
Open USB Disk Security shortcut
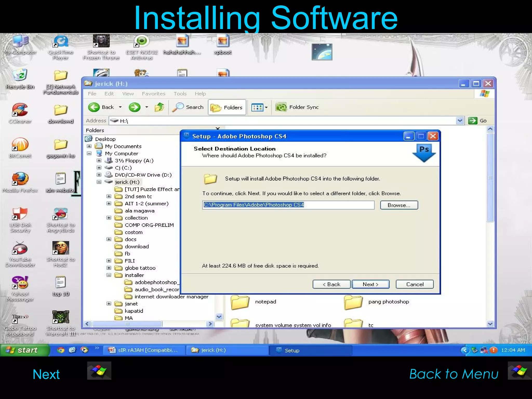coord(20,220)
